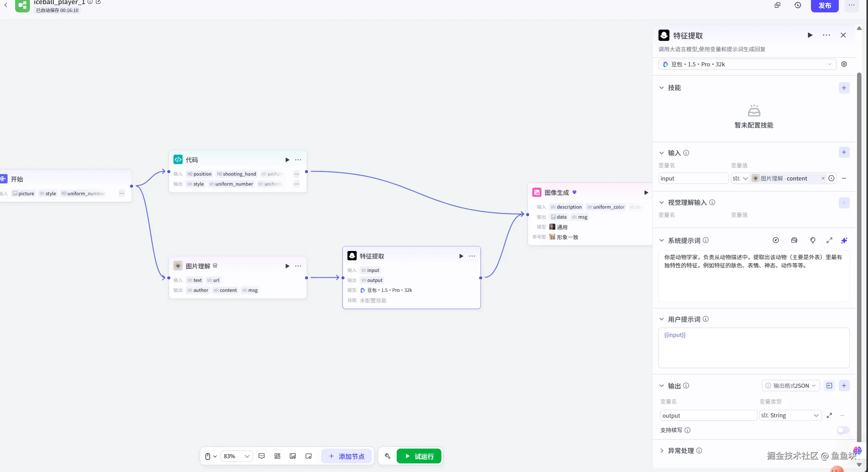This screenshot has width=868, height=472.
Task: Click the 用户提示词 input text area
Action: pyautogui.click(x=754, y=348)
